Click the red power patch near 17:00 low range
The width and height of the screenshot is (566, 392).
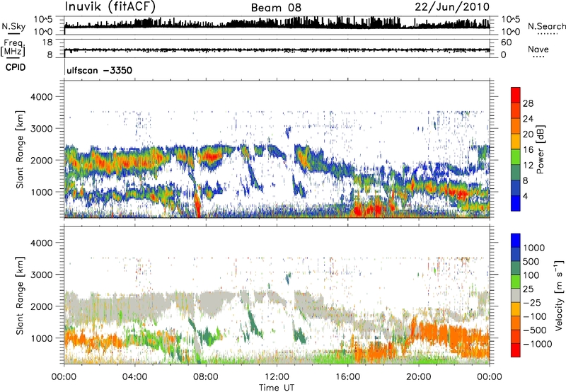coord(368,209)
